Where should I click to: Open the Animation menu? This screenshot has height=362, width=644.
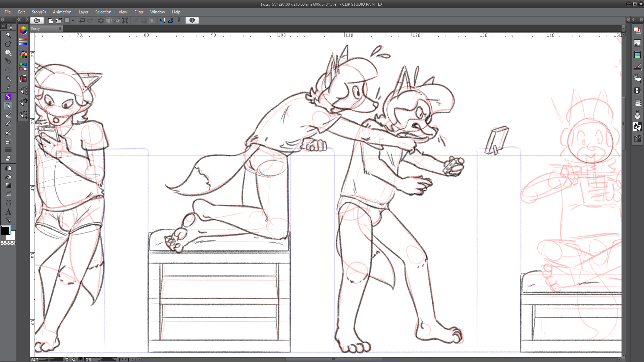[62, 12]
